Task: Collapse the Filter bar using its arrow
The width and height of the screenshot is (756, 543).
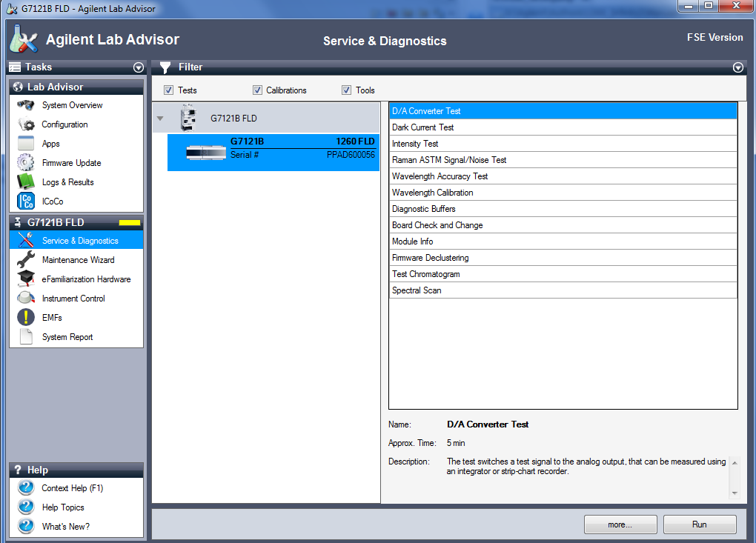Action: point(737,67)
